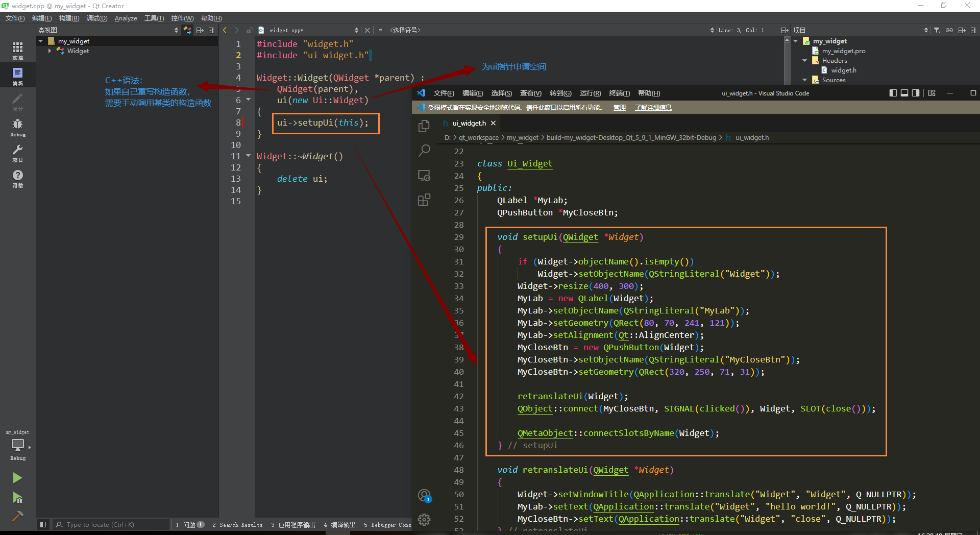Open the 类视图 view selector dropdown

pos(176,30)
